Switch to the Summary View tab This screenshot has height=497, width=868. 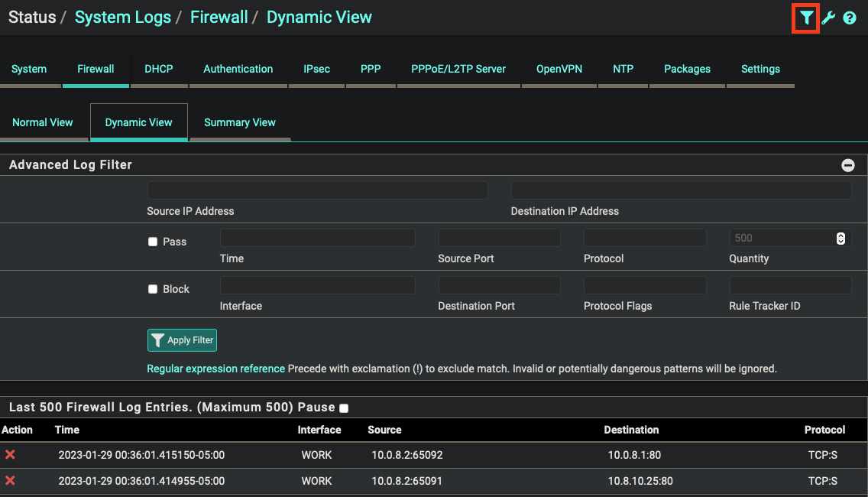tap(240, 122)
